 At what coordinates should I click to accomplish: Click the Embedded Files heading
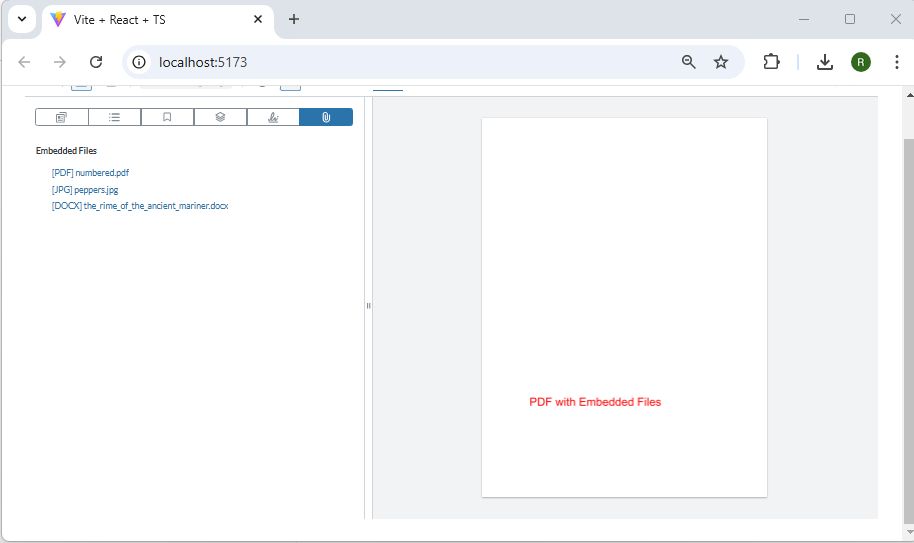[x=66, y=150]
